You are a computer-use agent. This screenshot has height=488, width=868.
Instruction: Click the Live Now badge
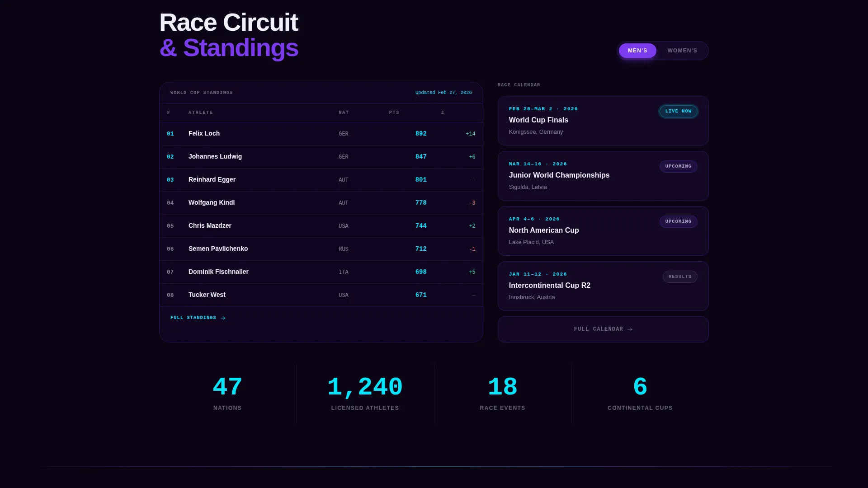click(x=678, y=111)
